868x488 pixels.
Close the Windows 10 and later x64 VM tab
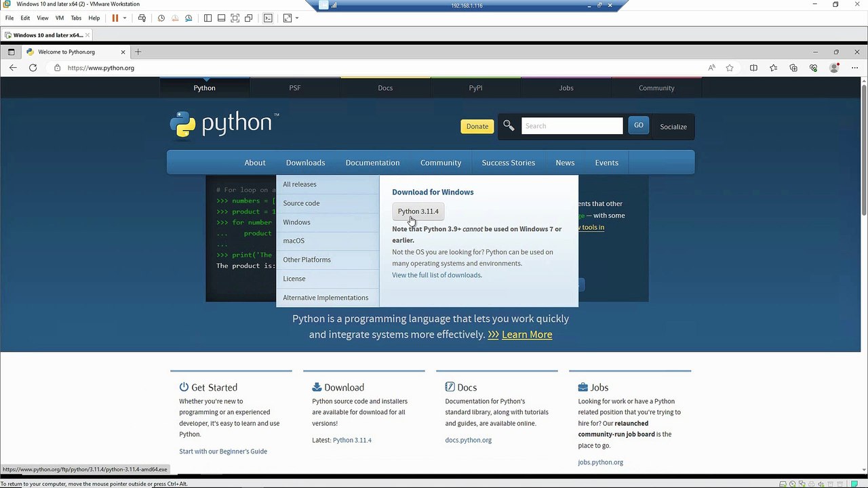click(x=87, y=35)
